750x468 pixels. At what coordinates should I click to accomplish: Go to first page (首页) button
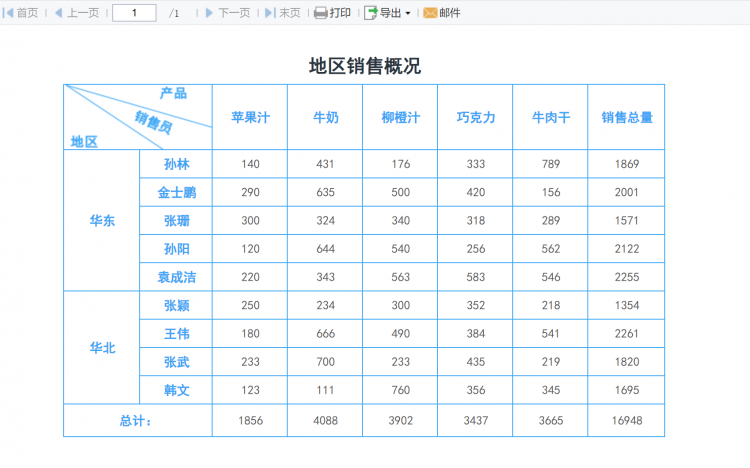20,13
